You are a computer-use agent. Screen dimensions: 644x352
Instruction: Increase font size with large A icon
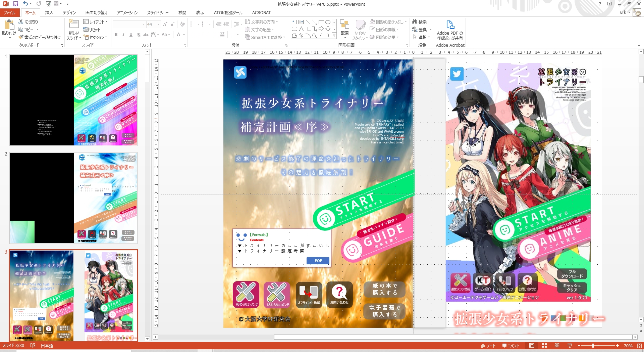point(165,24)
